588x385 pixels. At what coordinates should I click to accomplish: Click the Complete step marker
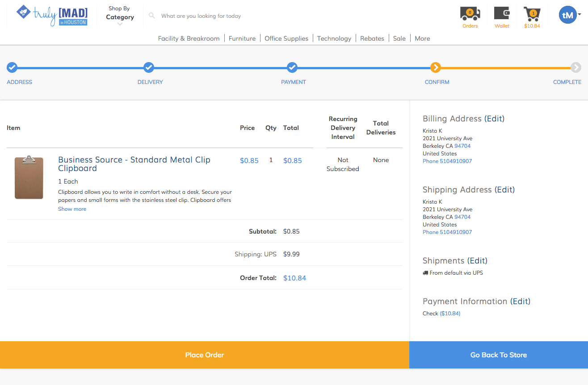point(576,67)
